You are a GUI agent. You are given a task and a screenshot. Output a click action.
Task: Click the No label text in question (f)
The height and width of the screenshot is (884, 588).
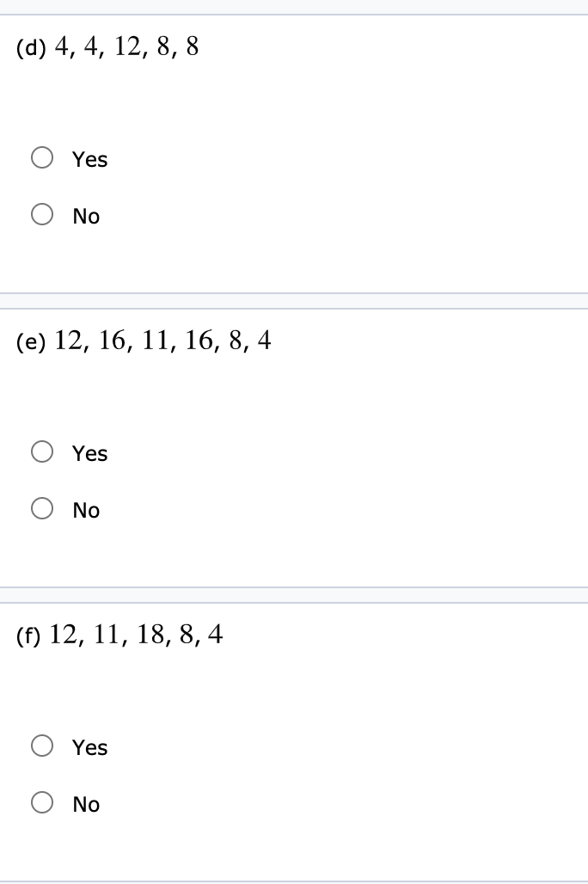(x=85, y=804)
